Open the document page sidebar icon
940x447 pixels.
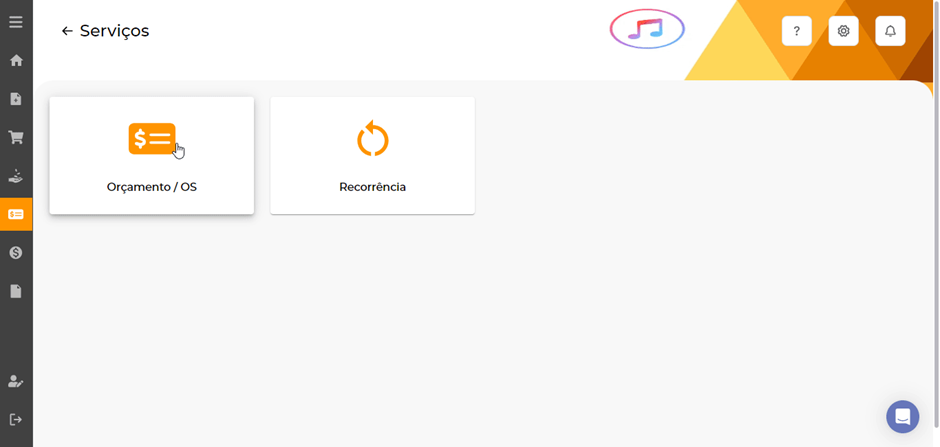pos(16,291)
